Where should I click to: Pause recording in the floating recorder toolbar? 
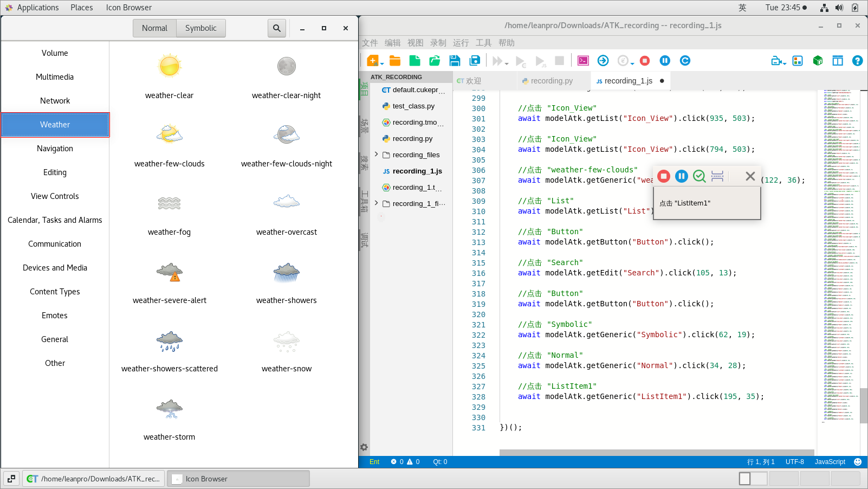click(x=682, y=176)
